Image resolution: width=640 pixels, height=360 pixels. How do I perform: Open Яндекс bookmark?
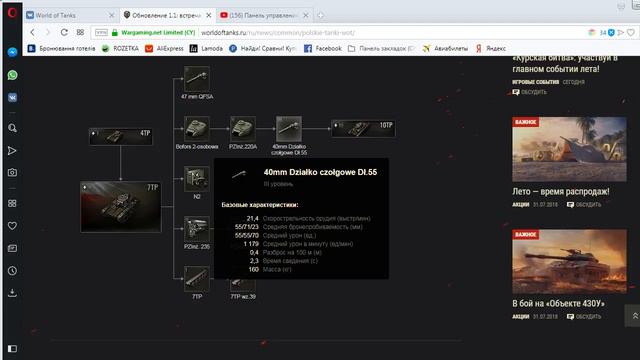click(491, 49)
